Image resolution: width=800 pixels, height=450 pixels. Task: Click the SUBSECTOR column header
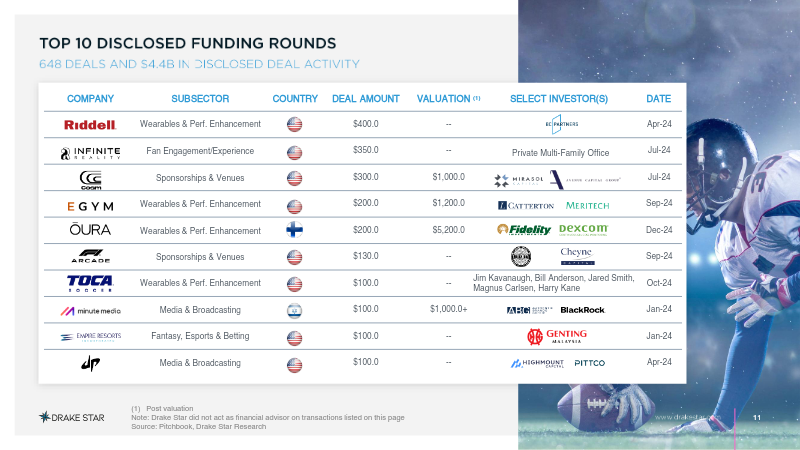tap(200, 99)
